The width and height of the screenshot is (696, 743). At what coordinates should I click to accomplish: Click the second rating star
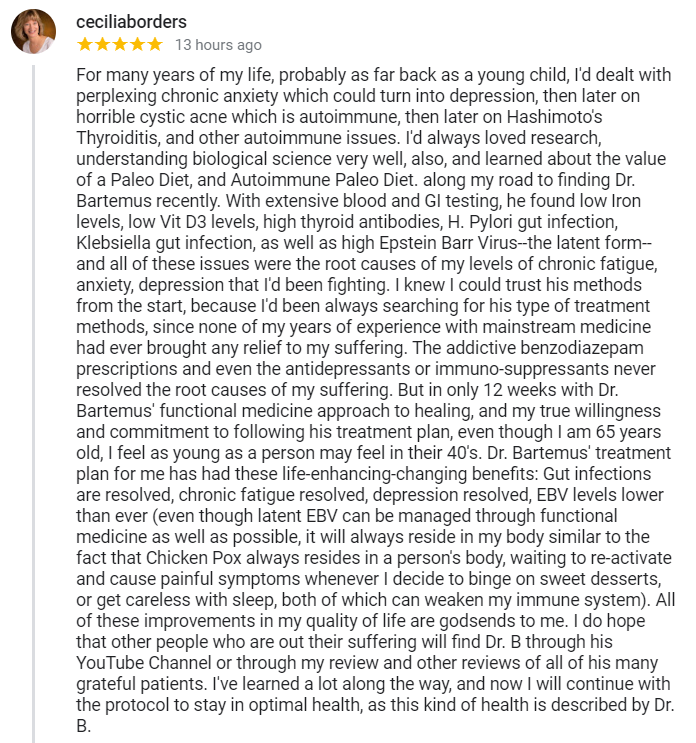point(102,44)
